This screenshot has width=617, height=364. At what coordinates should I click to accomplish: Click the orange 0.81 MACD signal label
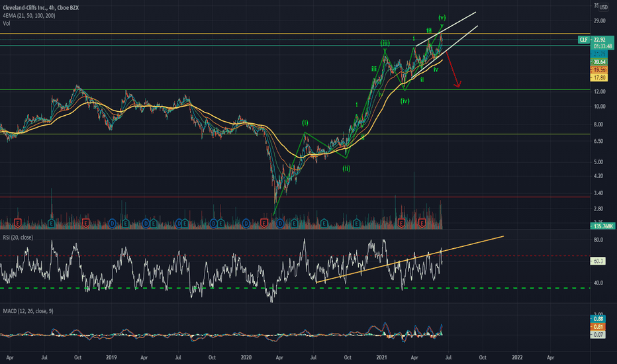[598, 327]
